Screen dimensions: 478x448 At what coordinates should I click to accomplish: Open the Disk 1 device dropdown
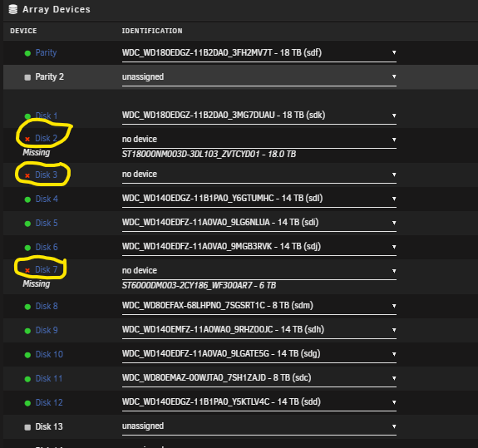click(x=259, y=116)
